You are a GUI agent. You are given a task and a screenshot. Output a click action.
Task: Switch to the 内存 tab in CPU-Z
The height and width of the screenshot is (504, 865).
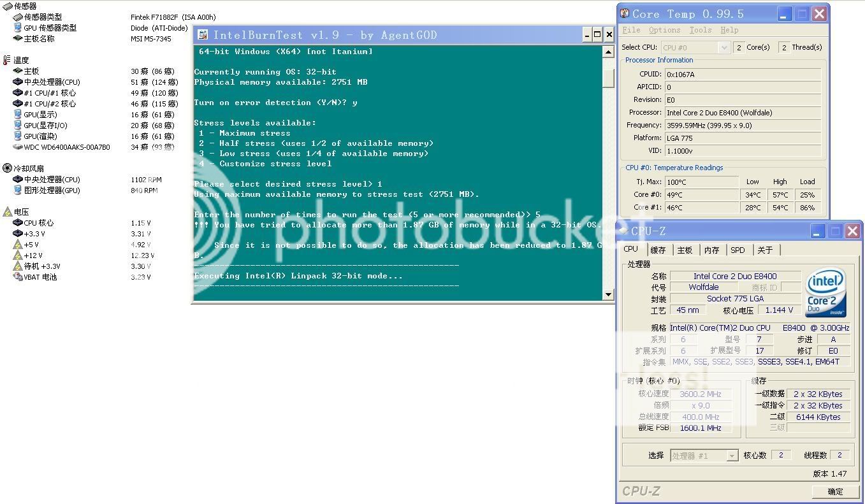(x=712, y=250)
